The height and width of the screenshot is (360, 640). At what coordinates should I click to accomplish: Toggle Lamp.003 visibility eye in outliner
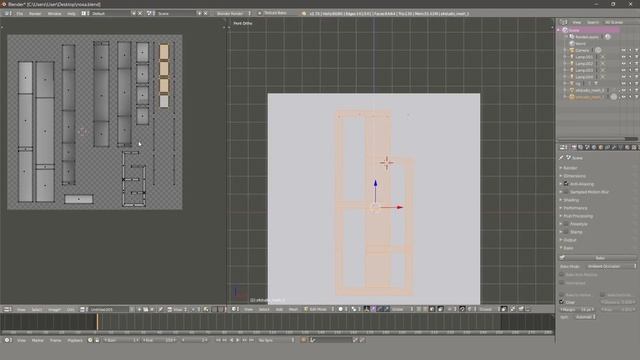[623, 70]
